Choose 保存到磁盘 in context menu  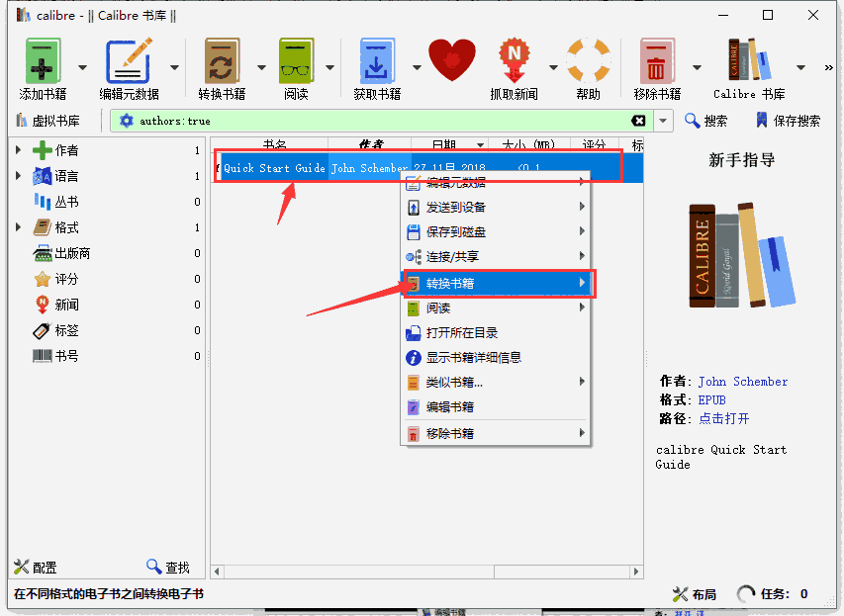496,232
